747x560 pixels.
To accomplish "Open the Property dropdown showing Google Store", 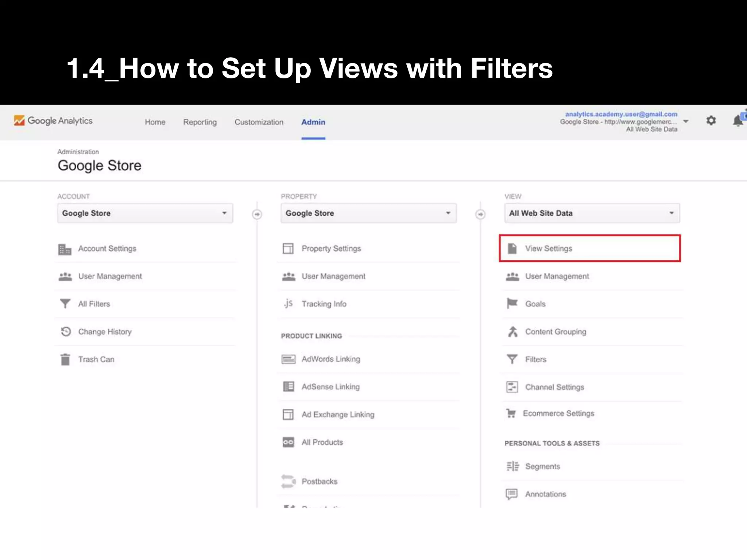I will (368, 213).
